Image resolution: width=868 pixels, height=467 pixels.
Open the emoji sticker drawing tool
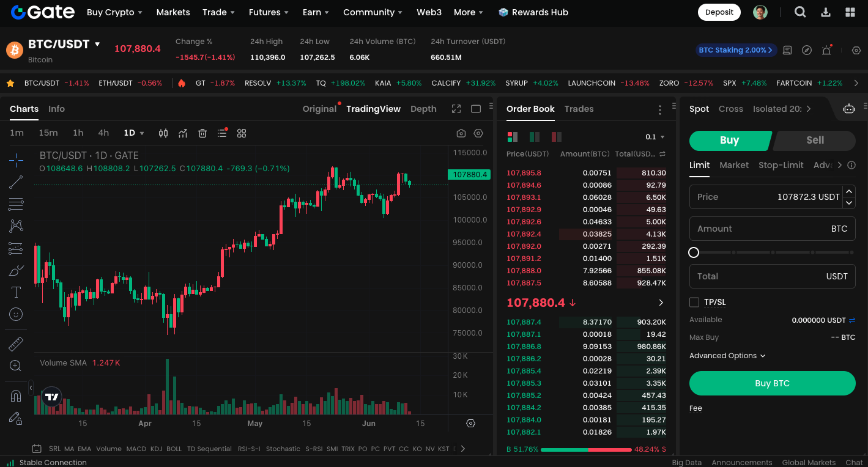coord(16,314)
